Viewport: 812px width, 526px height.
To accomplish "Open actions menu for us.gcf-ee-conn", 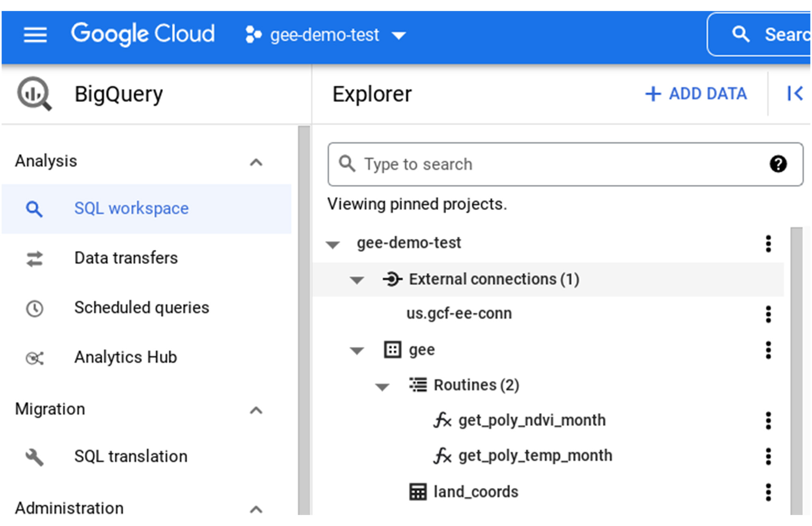I will (768, 314).
